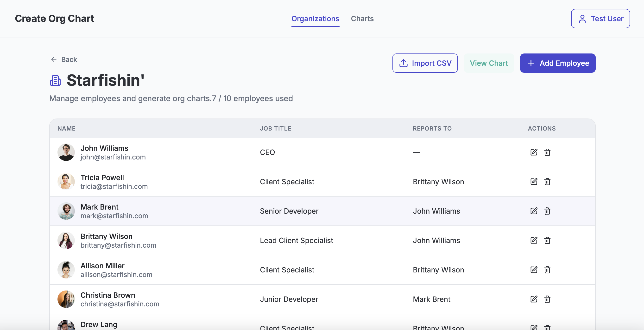Click the Starfishin' building icon
The image size is (644, 330).
55,81
